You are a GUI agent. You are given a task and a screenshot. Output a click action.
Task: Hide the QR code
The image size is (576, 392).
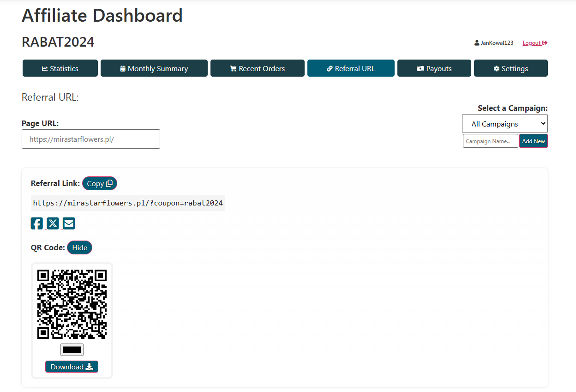80,247
